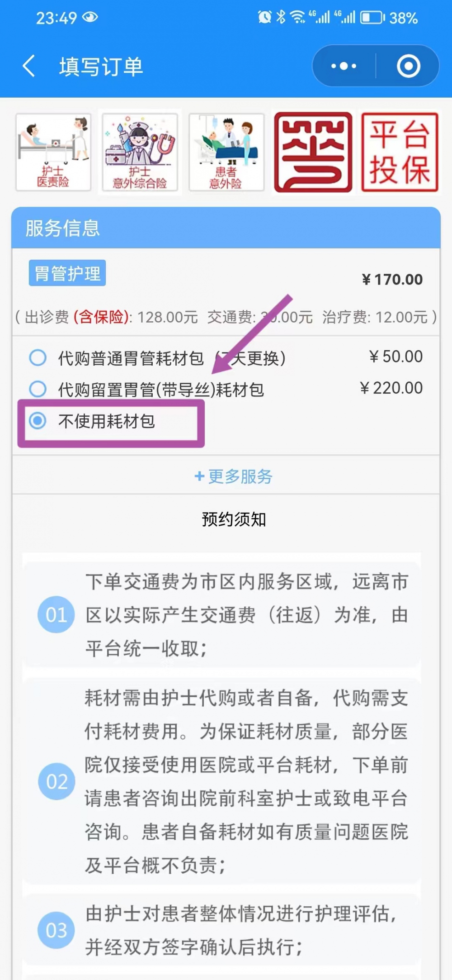Screen dimensions: 452x980
Task: Tap the 03 numbered notice badge
Action: click(56, 930)
